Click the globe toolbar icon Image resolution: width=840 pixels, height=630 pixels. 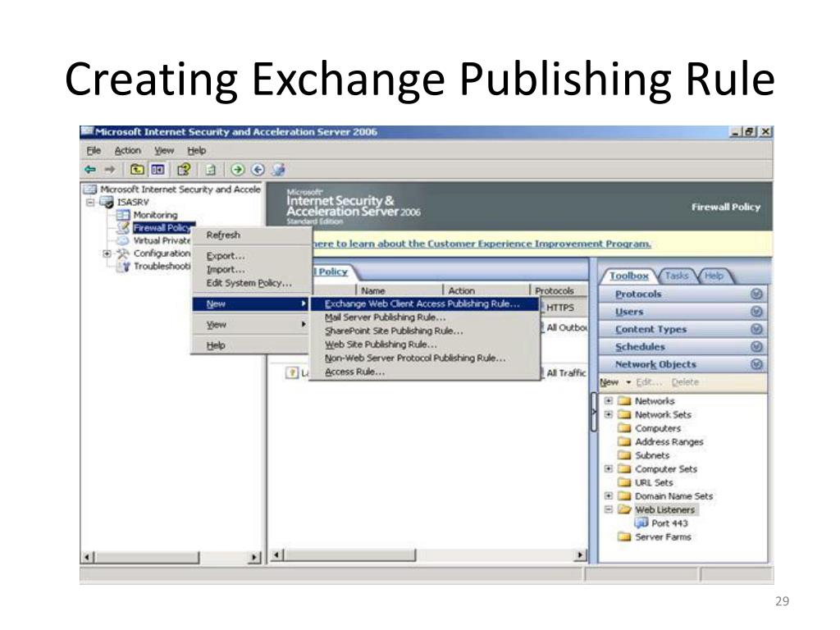tap(278, 170)
